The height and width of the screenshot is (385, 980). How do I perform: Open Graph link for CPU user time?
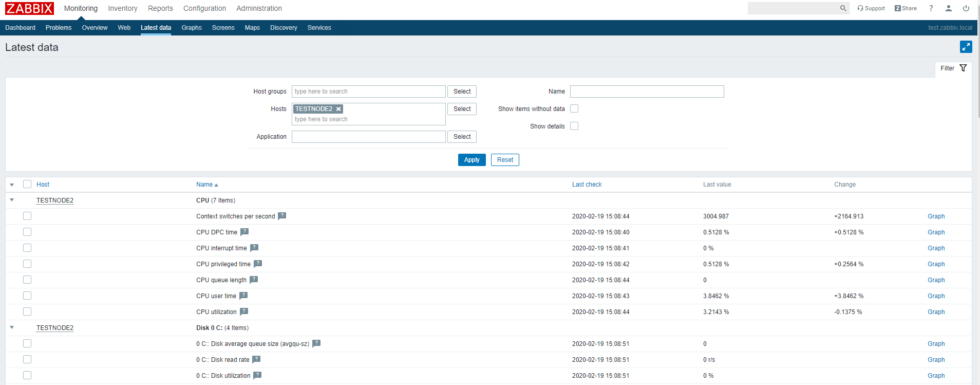coord(936,296)
